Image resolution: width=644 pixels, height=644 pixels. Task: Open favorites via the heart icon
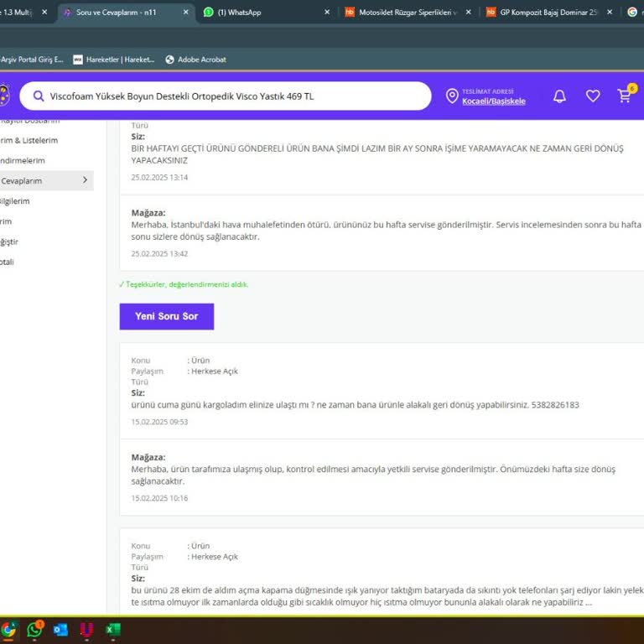pyautogui.click(x=593, y=96)
